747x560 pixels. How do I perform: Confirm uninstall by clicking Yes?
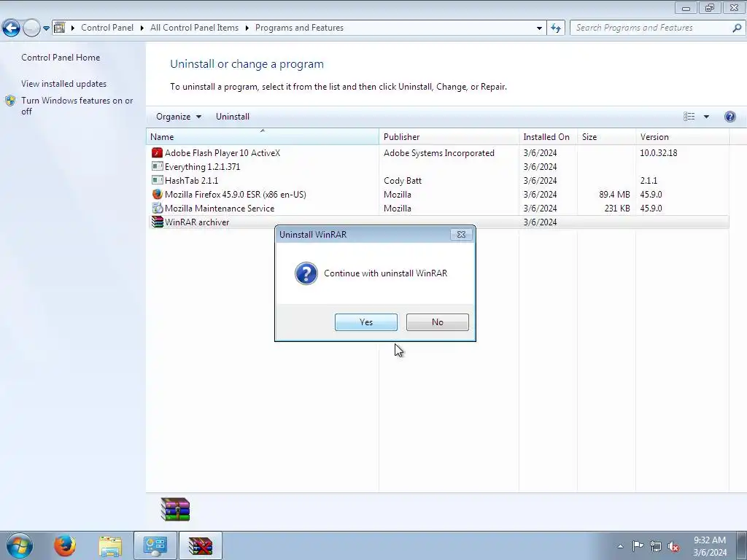(366, 322)
